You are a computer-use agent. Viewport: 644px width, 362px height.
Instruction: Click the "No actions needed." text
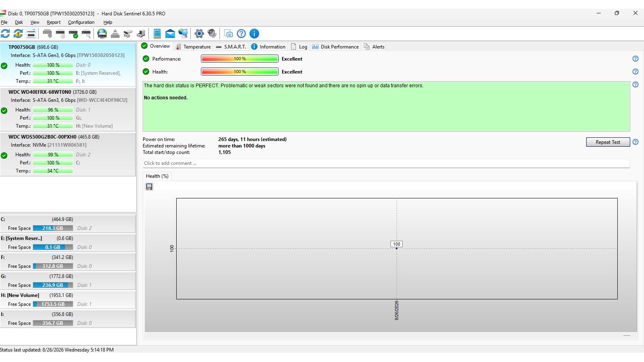pos(166,98)
